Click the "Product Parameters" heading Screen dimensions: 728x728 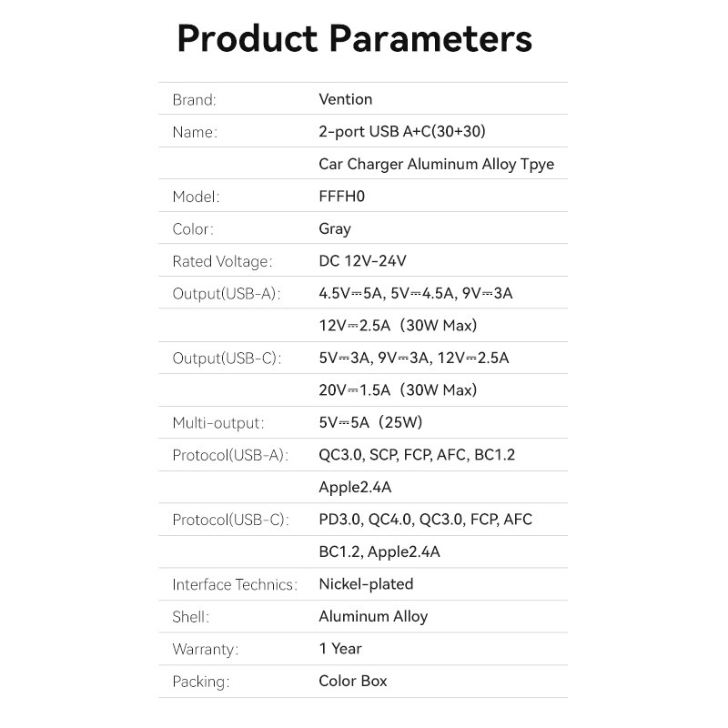click(x=354, y=39)
